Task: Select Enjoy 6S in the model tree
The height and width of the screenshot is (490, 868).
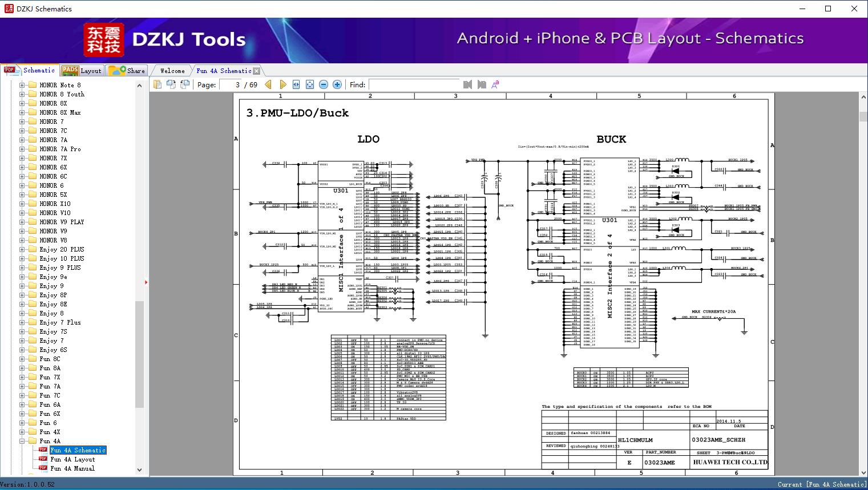Action: coord(54,350)
